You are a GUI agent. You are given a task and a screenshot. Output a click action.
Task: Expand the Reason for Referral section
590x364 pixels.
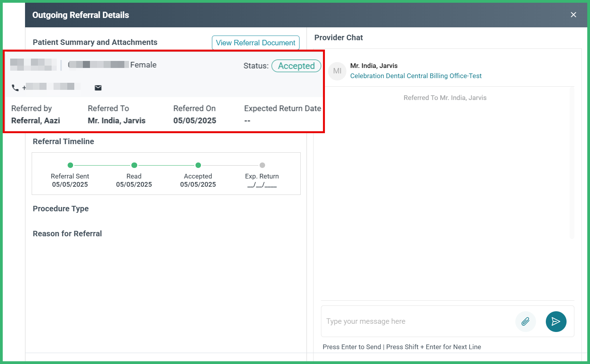click(67, 234)
